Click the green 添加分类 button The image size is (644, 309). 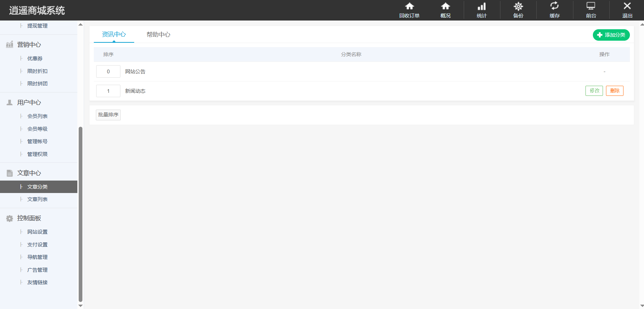[x=611, y=35]
